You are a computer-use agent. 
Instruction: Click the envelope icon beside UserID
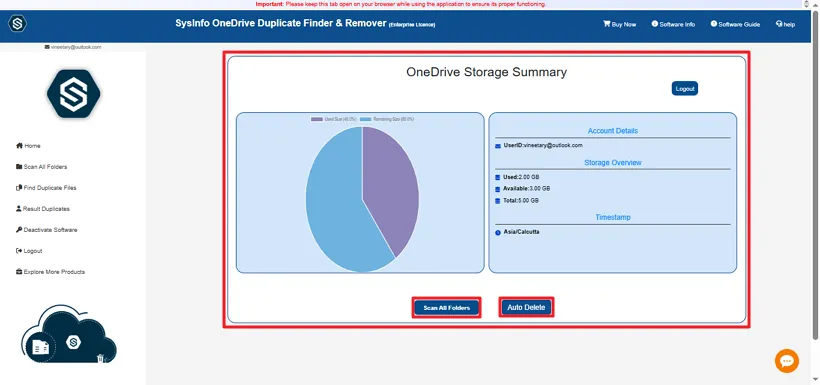[498, 146]
